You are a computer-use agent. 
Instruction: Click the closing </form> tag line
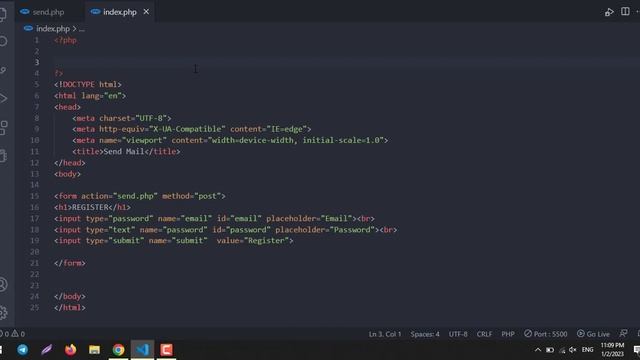(x=70, y=263)
